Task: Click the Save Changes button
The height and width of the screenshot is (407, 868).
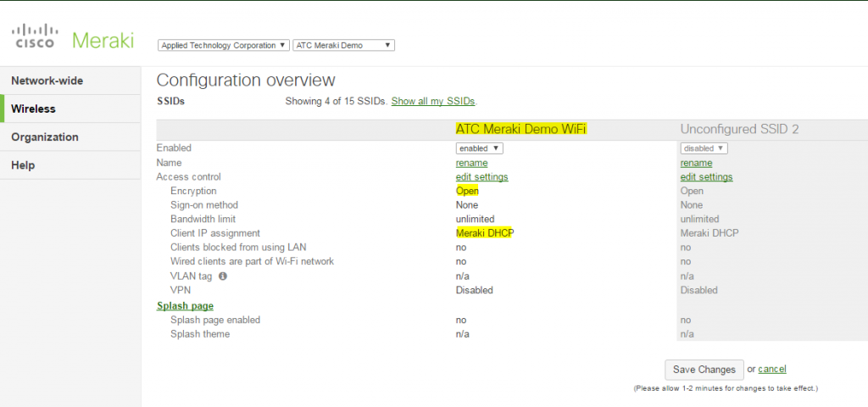Action: (704, 370)
